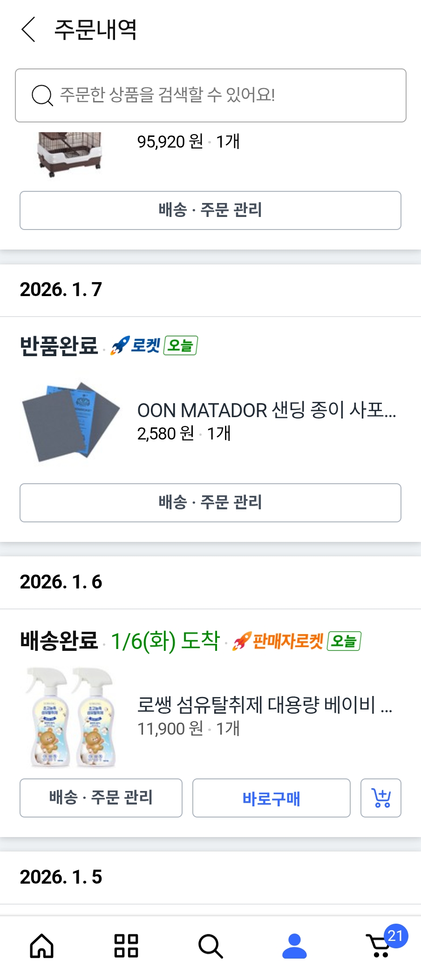
Task: Tap the bottom search magnifier icon
Action: coord(210,946)
